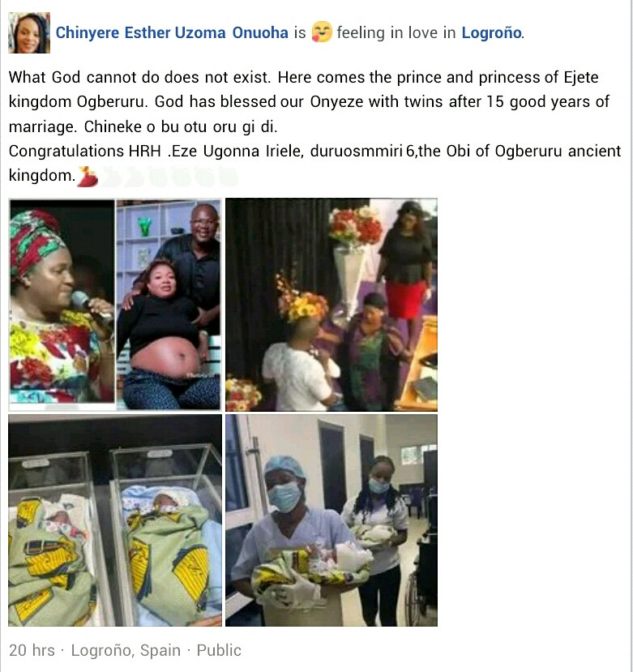
Task: Click the dancing woman emoji after kingdom
Action: tap(87, 177)
